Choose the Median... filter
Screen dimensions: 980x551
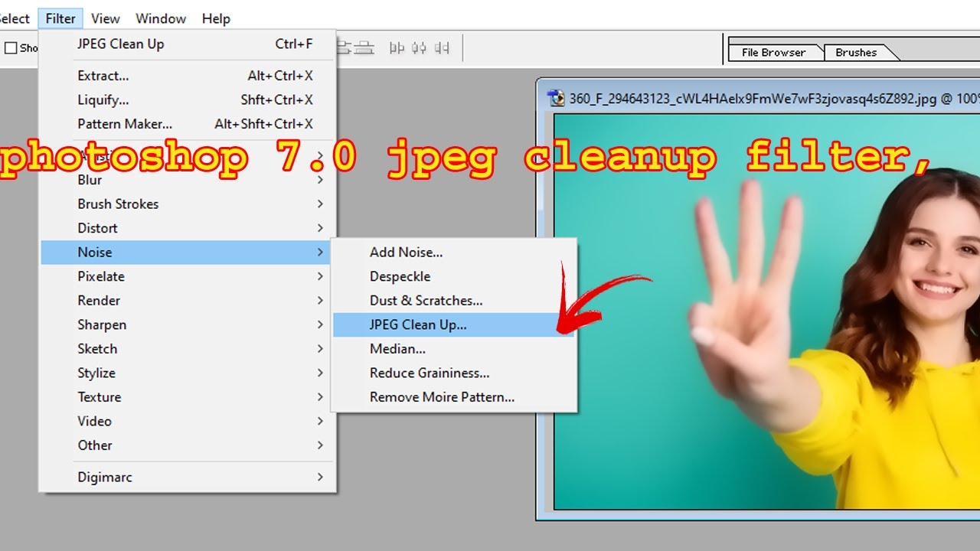[x=453, y=349]
